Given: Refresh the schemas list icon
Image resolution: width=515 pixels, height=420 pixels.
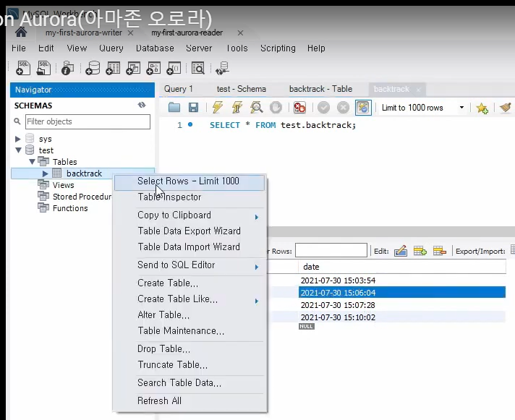Looking at the screenshot, I should pyautogui.click(x=142, y=105).
